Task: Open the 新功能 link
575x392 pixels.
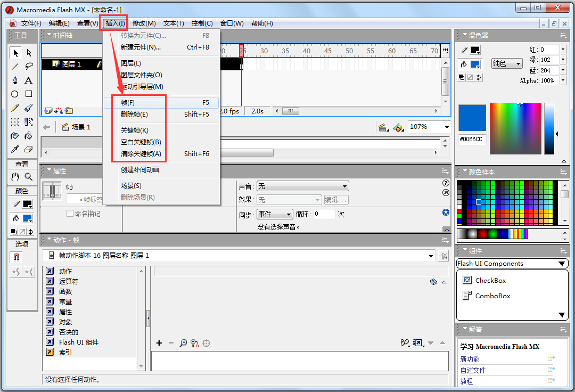Action: pyautogui.click(x=470, y=360)
